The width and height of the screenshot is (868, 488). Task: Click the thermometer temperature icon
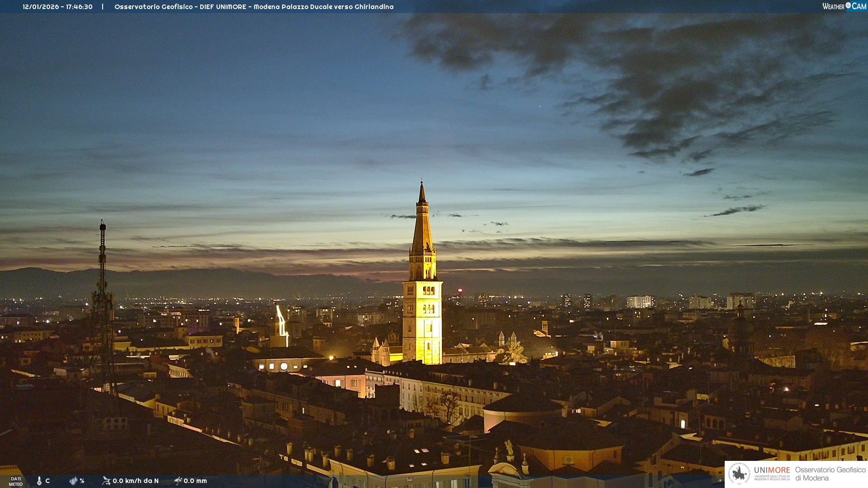point(39,481)
